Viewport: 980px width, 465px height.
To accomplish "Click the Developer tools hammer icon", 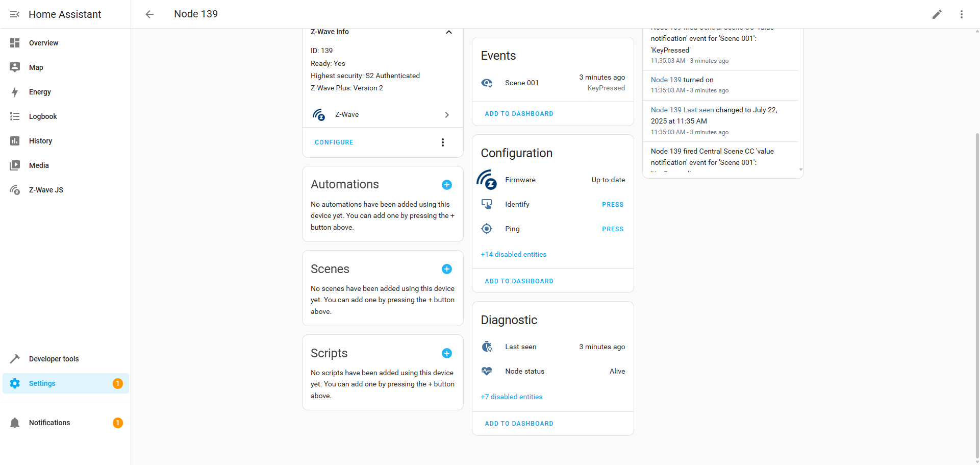I will [15, 359].
